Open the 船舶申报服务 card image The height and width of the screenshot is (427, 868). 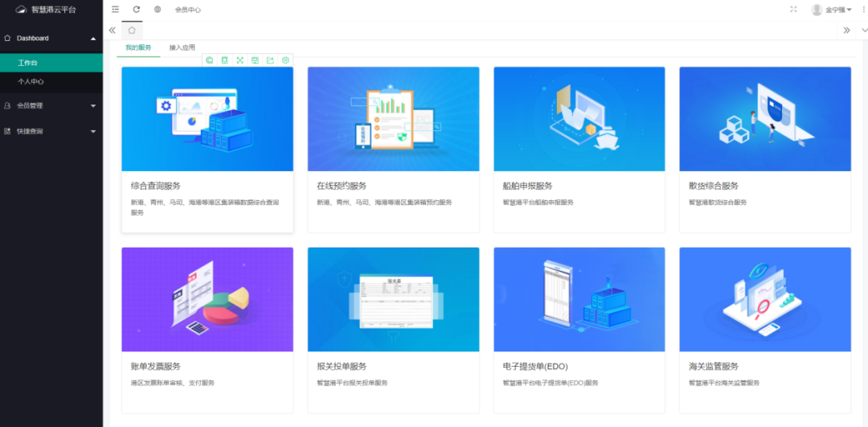click(579, 119)
